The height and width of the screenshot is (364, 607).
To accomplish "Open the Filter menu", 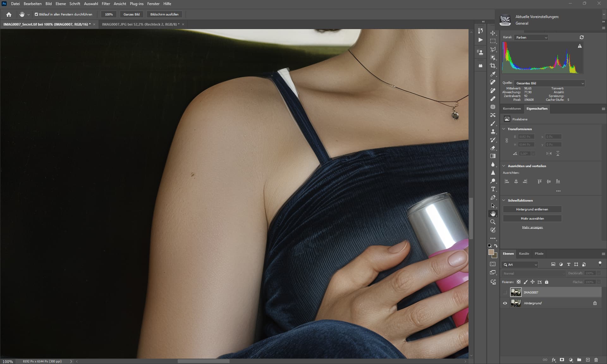I will [x=106, y=4].
